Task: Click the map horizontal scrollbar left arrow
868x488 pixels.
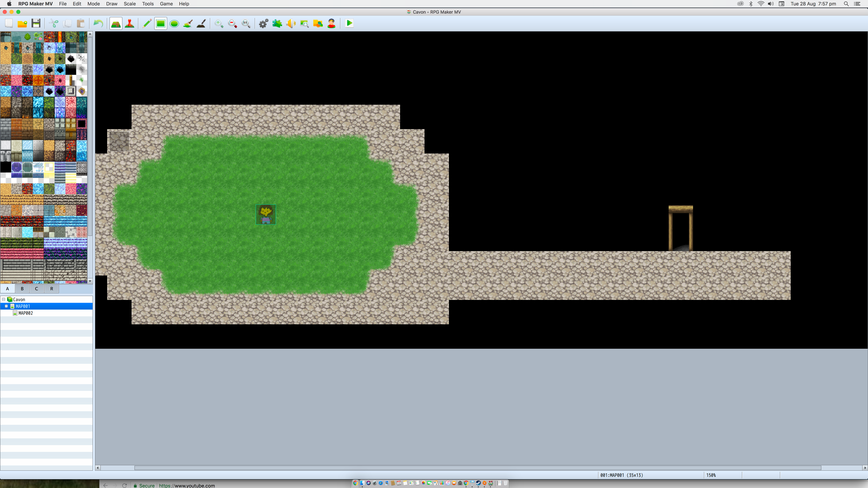Action: pyautogui.click(x=98, y=467)
